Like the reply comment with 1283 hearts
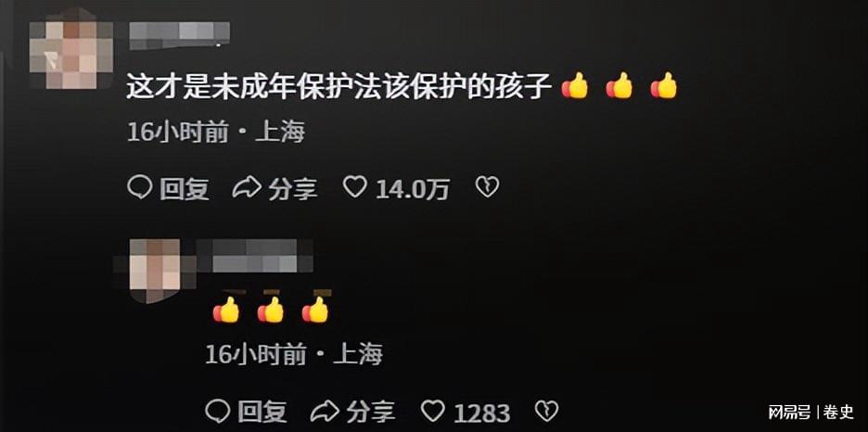The height and width of the screenshot is (432, 868). click(433, 411)
